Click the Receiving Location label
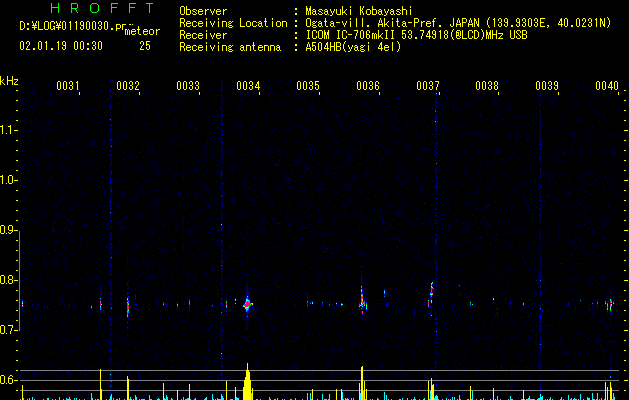Screen dimensions: 629x400 click(233, 23)
